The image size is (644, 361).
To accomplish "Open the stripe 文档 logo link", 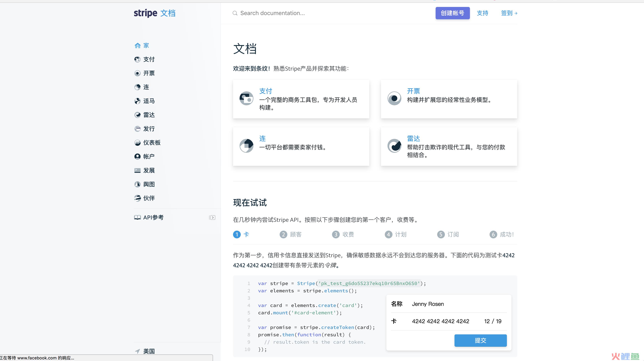I will coord(154,13).
